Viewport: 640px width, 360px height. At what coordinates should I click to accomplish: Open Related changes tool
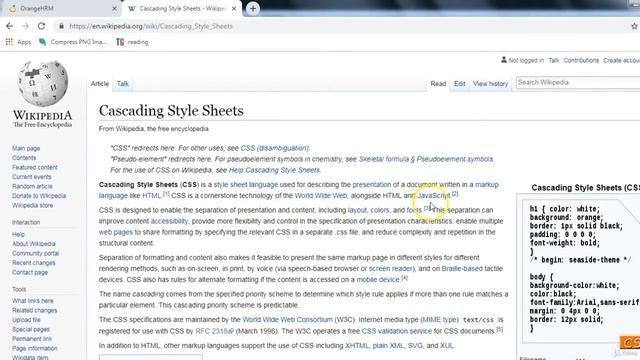click(x=34, y=310)
